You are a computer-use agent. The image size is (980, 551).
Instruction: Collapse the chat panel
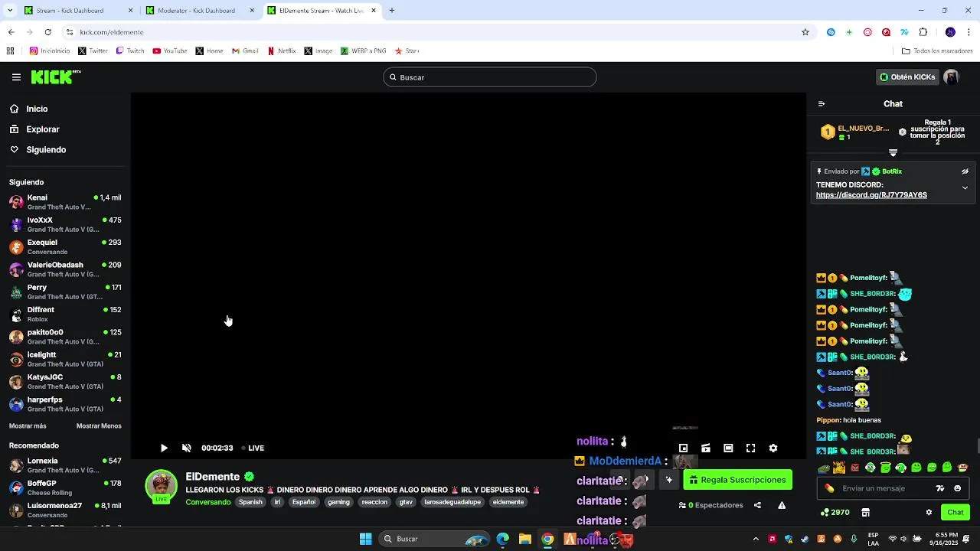pyautogui.click(x=822, y=104)
